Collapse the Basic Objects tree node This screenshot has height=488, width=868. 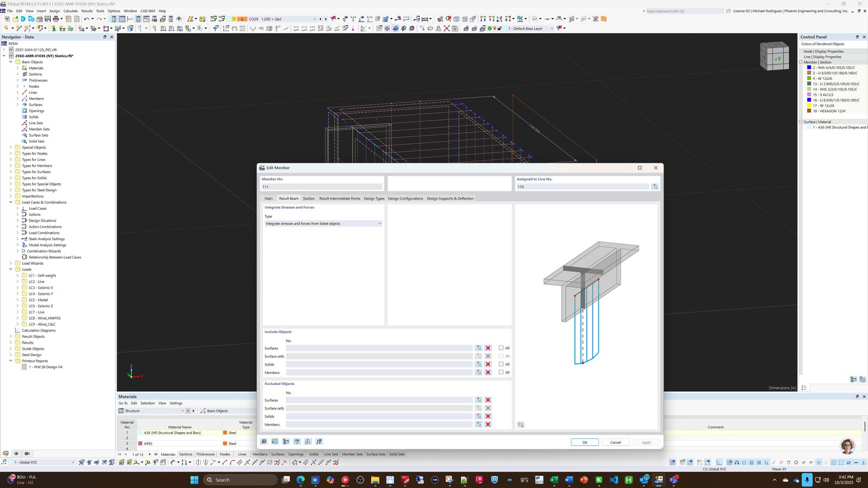point(10,62)
